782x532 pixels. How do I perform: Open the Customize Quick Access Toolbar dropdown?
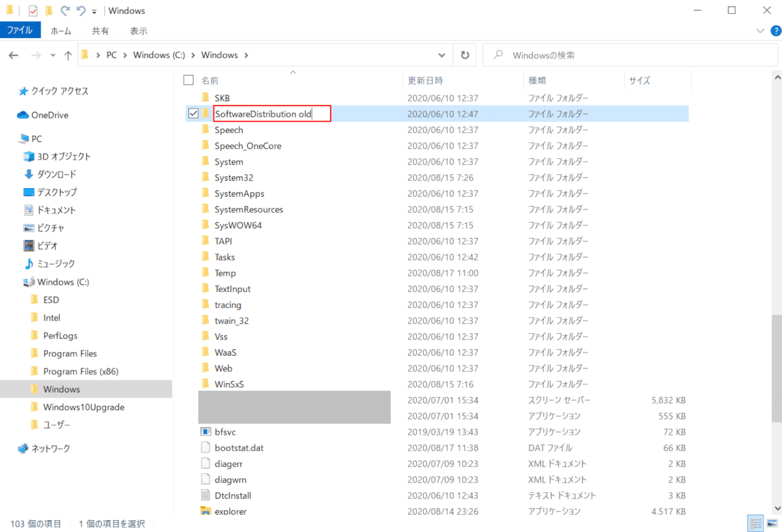(94, 11)
